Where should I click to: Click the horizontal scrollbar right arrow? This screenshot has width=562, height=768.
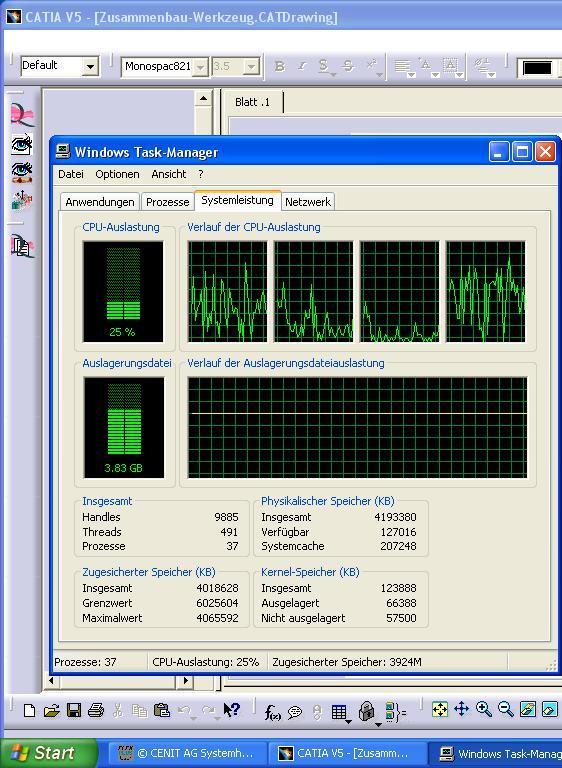click(186, 680)
